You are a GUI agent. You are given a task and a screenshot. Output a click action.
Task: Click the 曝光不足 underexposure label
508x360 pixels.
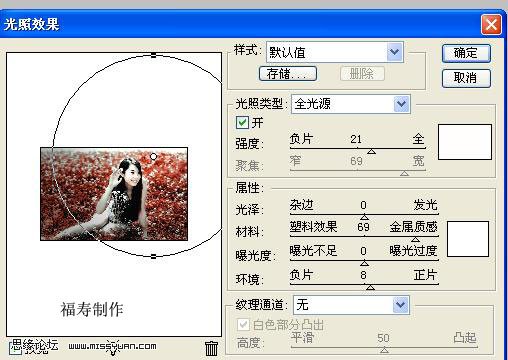(313, 250)
